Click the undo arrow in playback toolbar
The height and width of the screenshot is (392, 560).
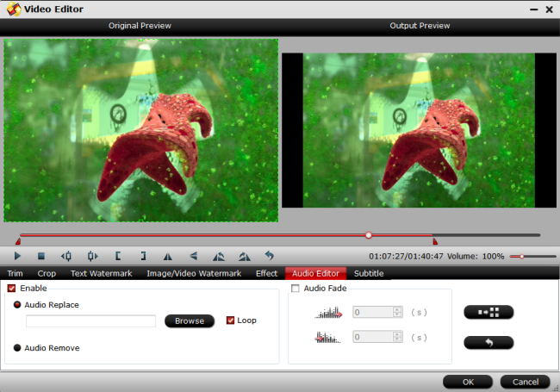[270, 256]
